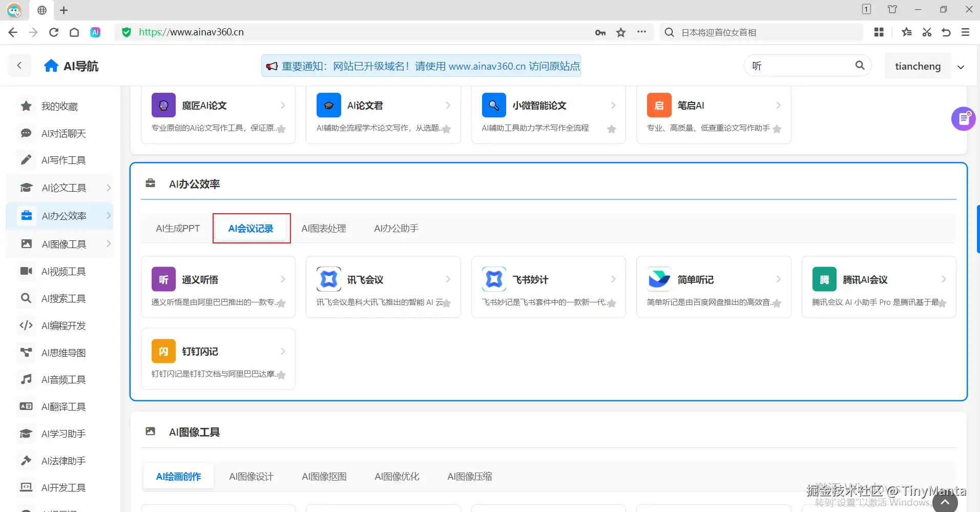
Task: Expand the AI论文工具 category chevron
Action: (109, 188)
